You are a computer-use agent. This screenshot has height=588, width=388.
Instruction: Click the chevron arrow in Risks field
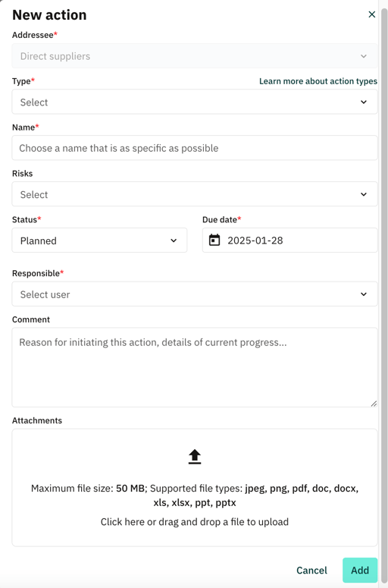pos(364,194)
